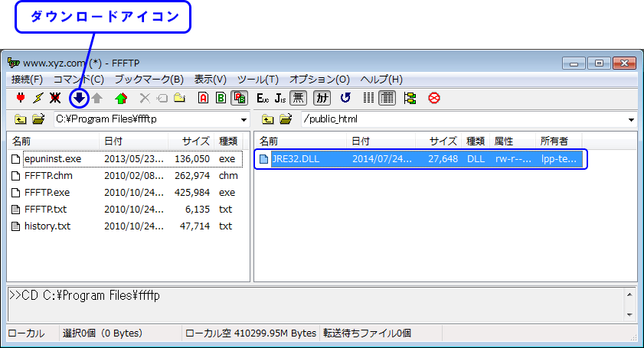Open the 接続(F) menu

coord(27,80)
